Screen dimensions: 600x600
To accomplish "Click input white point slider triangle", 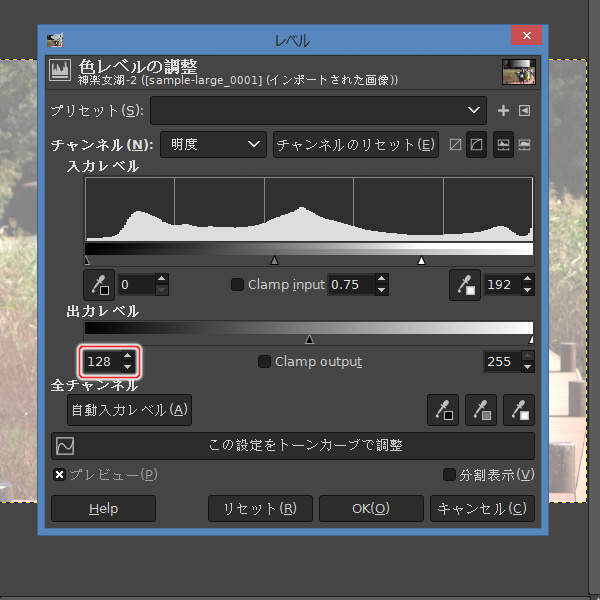I will [x=421, y=261].
